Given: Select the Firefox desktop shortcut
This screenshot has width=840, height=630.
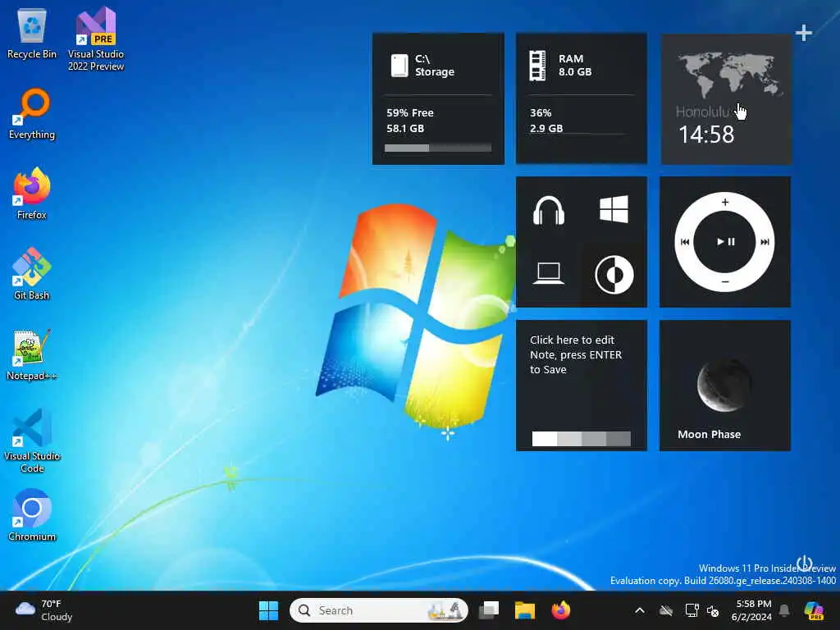Looking at the screenshot, I should point(32,194).
